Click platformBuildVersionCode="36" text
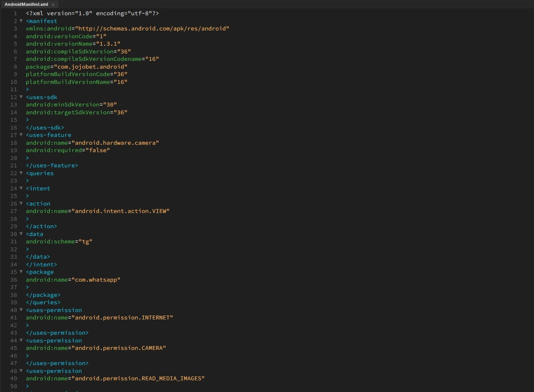The width and height of the screenshot is (534, 392). pyautogui.click(x=76, y=74)
